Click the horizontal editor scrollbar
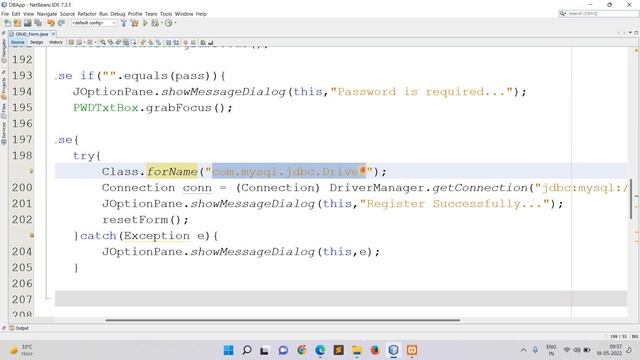The image size is (640, 360). (x=282, y=320)
